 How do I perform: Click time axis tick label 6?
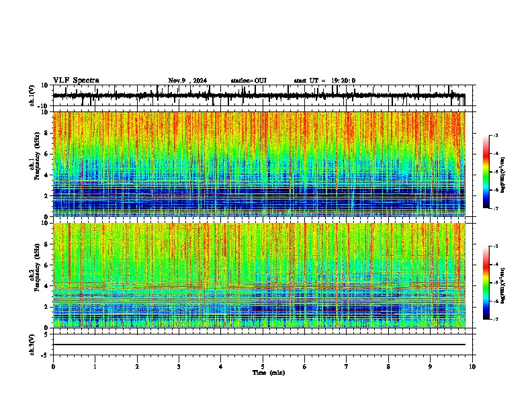click(x=305, y=367)
